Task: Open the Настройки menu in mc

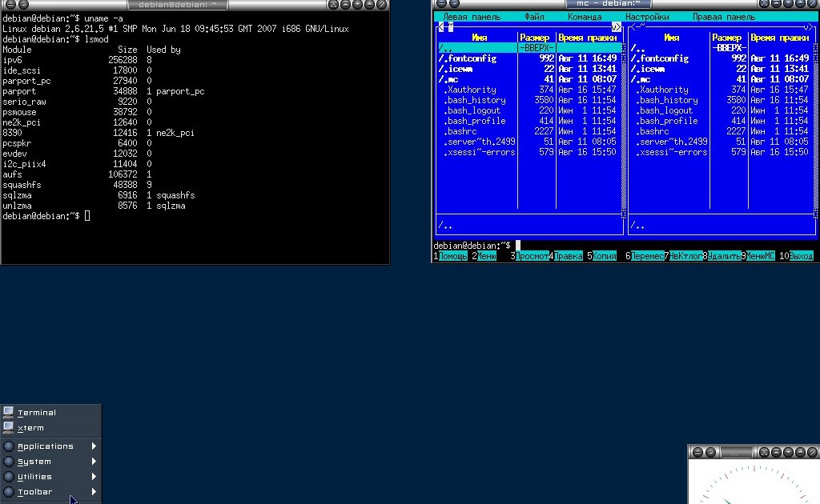Action: click(x=647, y=17)
